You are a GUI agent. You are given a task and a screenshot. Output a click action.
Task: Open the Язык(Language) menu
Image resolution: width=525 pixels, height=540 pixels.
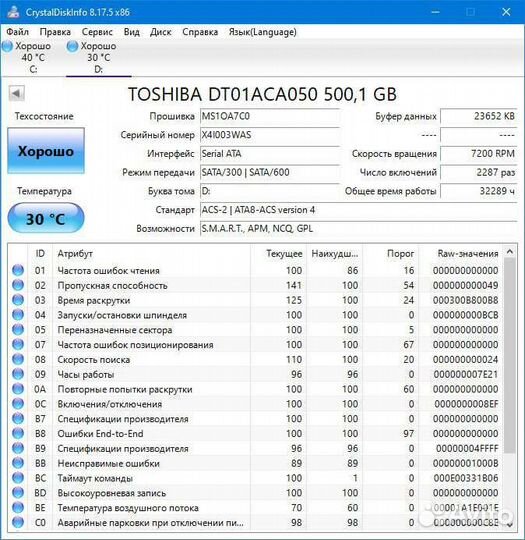pyautogui.click(x=262, y=32)
